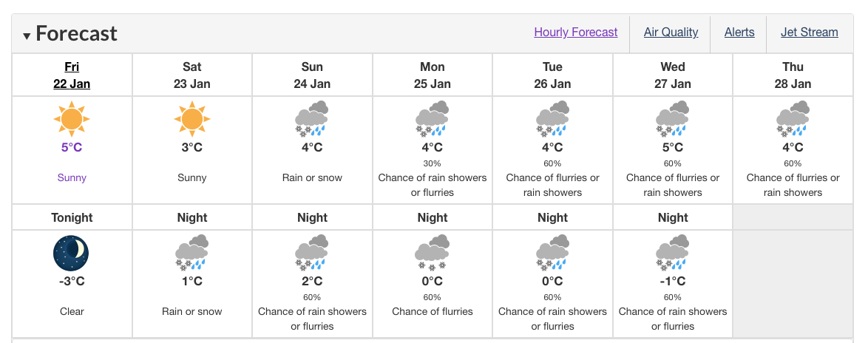Click Monday night flurries icon

[433, 253]
